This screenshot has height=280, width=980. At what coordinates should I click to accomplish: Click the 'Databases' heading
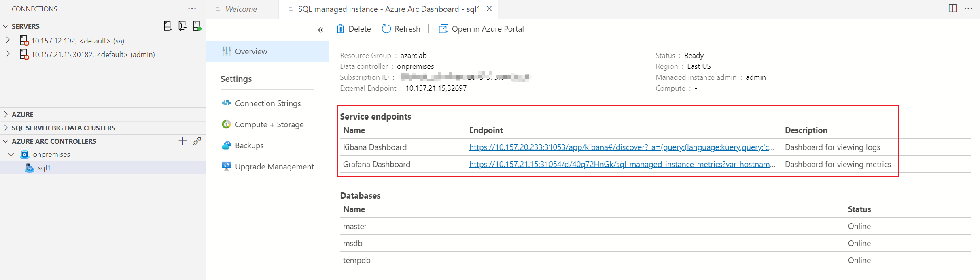pyautogui.click(x=361, y=195)
